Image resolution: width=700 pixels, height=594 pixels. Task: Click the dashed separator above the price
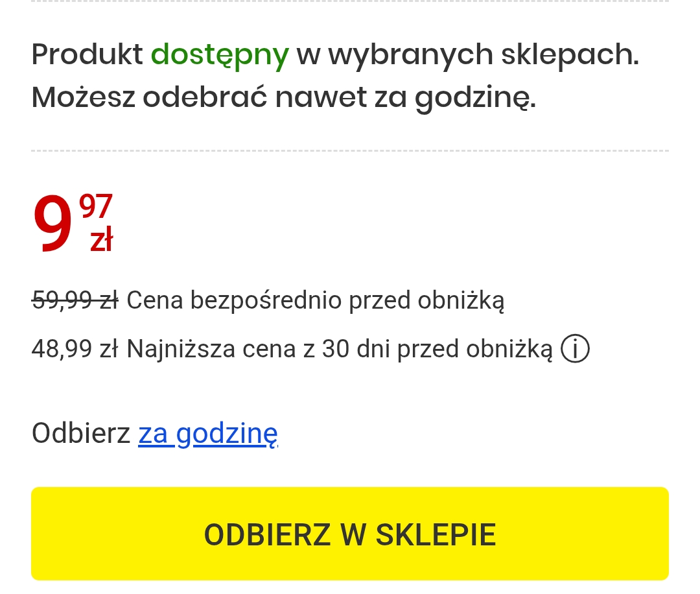(350, 151)
